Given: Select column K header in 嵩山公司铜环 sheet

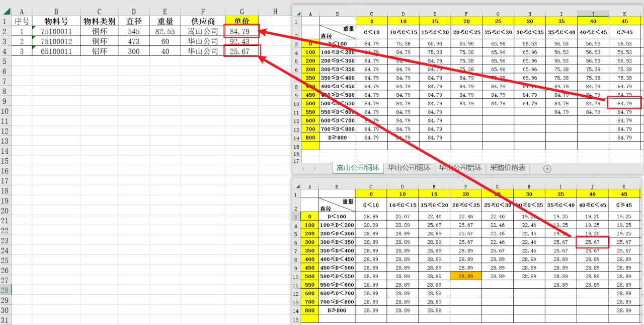Looking at the screenshot, I should [x=625, y=14].
